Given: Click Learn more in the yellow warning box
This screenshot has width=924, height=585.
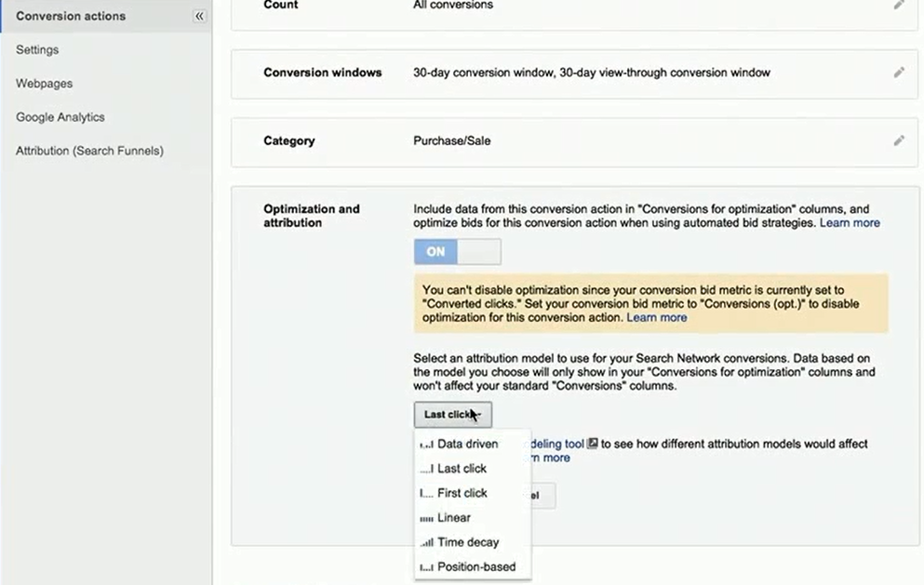Looking at the screenshot, I should (657, 317).
